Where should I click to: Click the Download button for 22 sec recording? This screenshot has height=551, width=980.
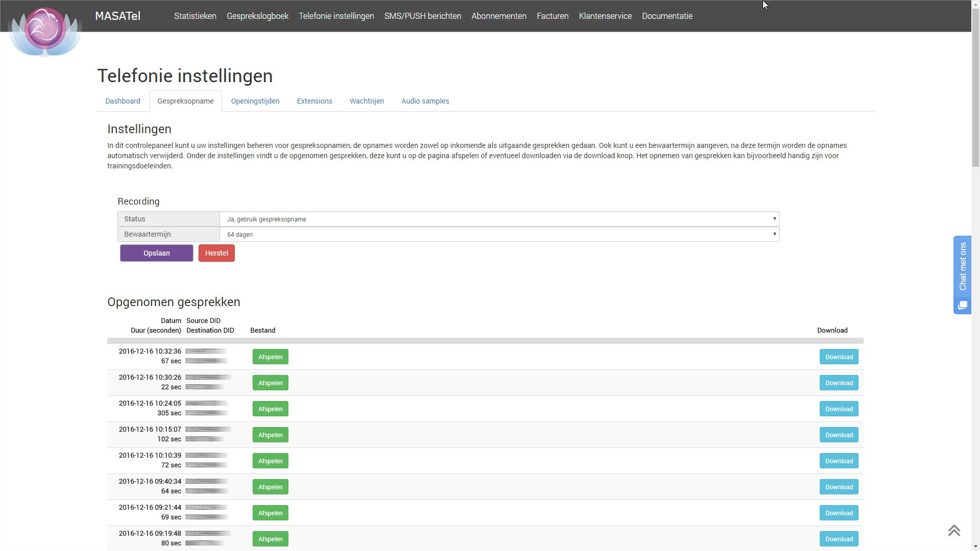coord(839,383)
